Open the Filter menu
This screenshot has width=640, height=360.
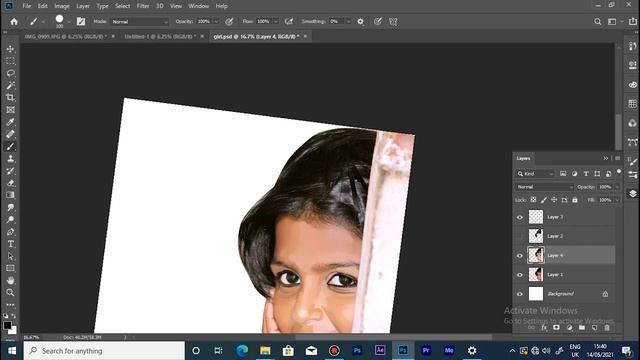pyautogui.click(x=143, y=6)
